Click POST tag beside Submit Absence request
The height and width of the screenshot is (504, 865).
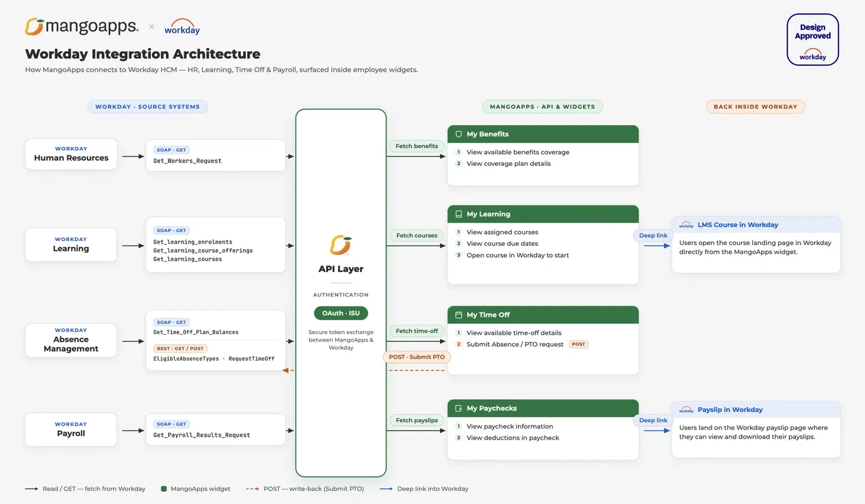(578, 344)
